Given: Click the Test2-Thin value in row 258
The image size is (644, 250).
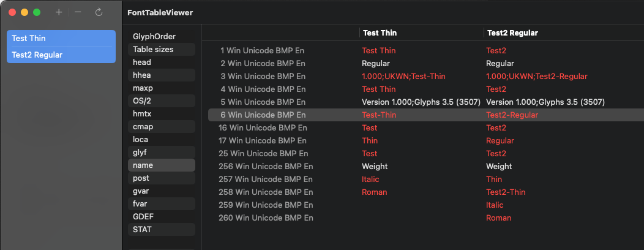Looking at the screenshot, I should coord(506,192).
